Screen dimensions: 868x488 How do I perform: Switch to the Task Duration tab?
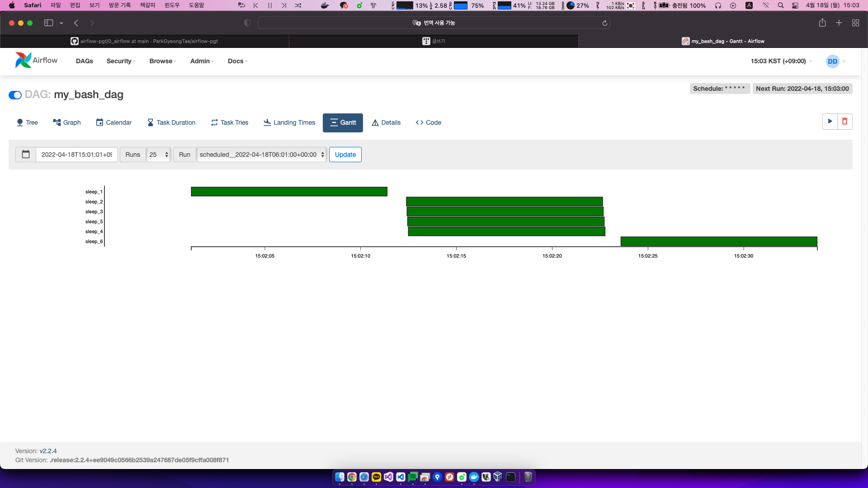tap(171, 122)
